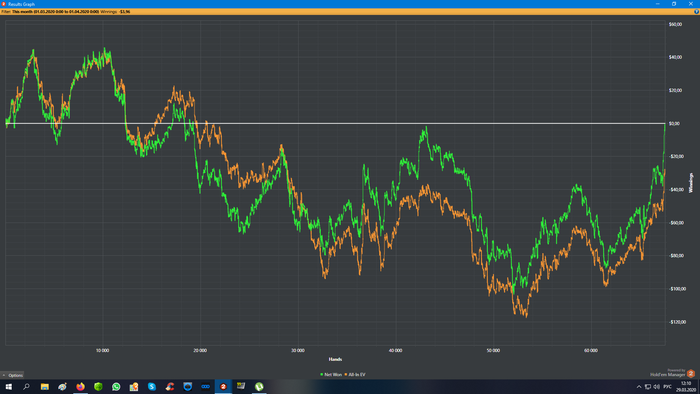Click the Hold'em Manager 2 logo
Viewport: 700px width, 394px height.
click(x=691, y=373)
